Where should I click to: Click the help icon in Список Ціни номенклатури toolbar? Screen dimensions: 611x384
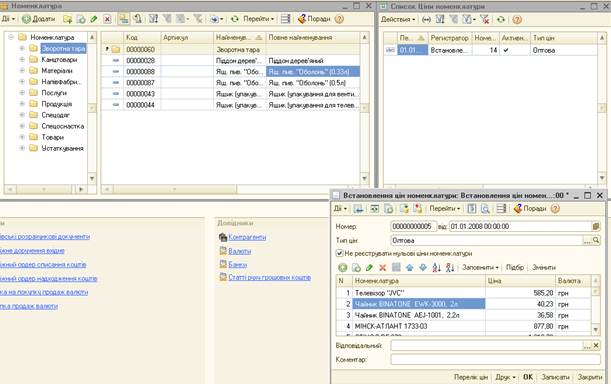click(x=517, y=19)
